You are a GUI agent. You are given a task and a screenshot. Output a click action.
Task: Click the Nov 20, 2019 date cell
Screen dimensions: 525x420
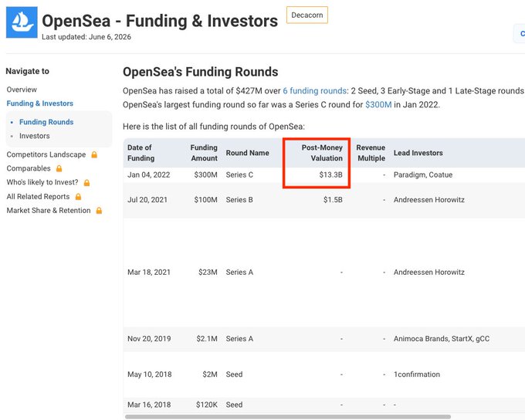click(x=149, y=339)
